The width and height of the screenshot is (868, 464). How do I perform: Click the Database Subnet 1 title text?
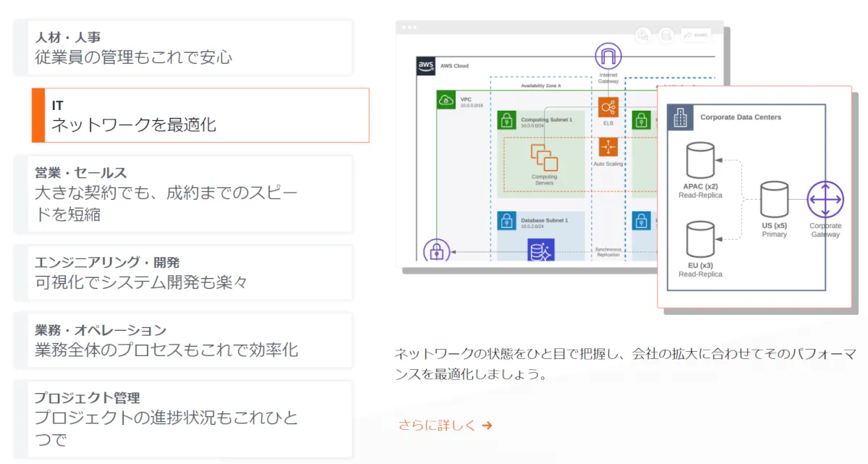coord(544,220)
